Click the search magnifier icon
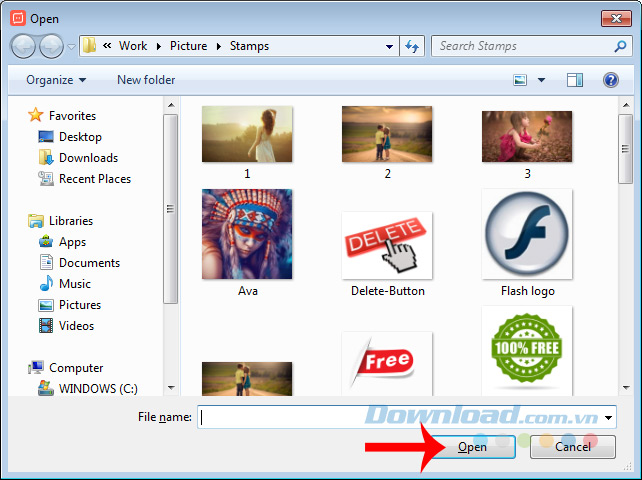 pyautogui.click(x=621, y=46)
